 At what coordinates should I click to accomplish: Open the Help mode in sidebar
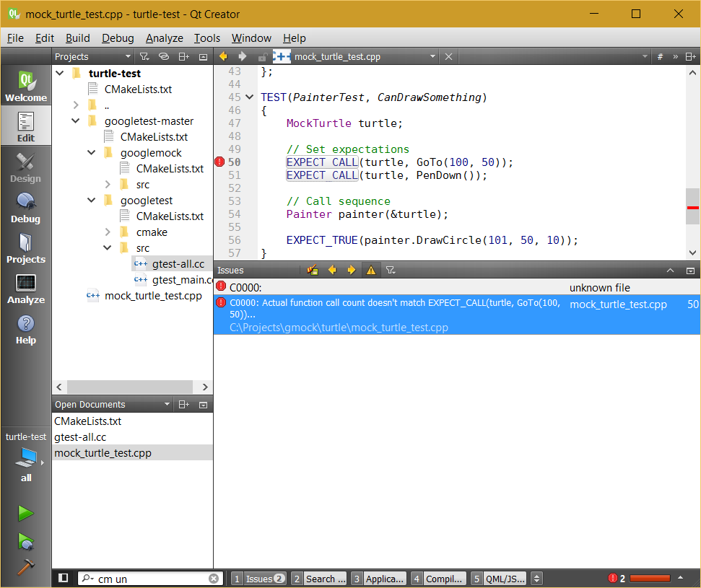point(26,329)
